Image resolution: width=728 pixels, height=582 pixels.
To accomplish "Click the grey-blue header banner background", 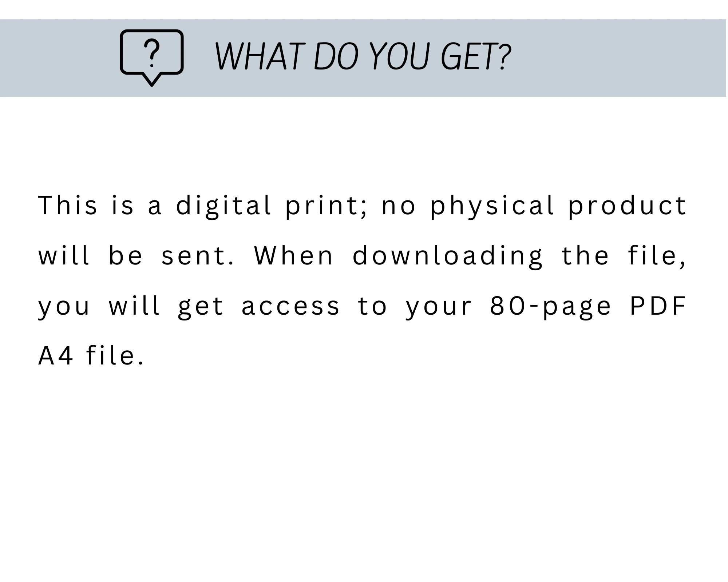I will 619,58.
